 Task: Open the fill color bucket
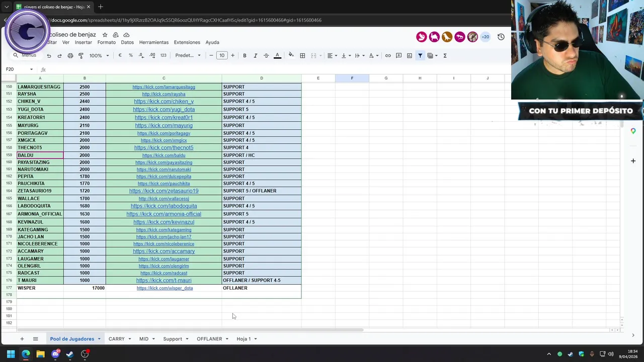tap(291, 55)
